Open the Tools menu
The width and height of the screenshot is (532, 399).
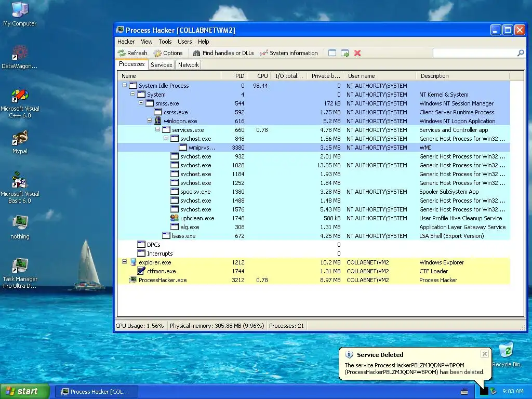click(x=165, y=42)
